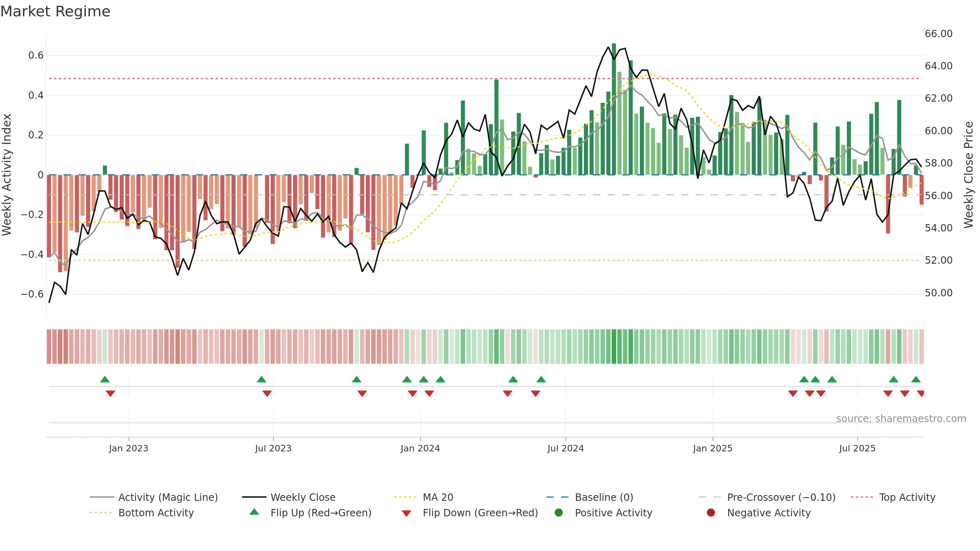Click the last red activity bar at chart's right end
The height and width of the screenshot is (551, 980).
922,190
